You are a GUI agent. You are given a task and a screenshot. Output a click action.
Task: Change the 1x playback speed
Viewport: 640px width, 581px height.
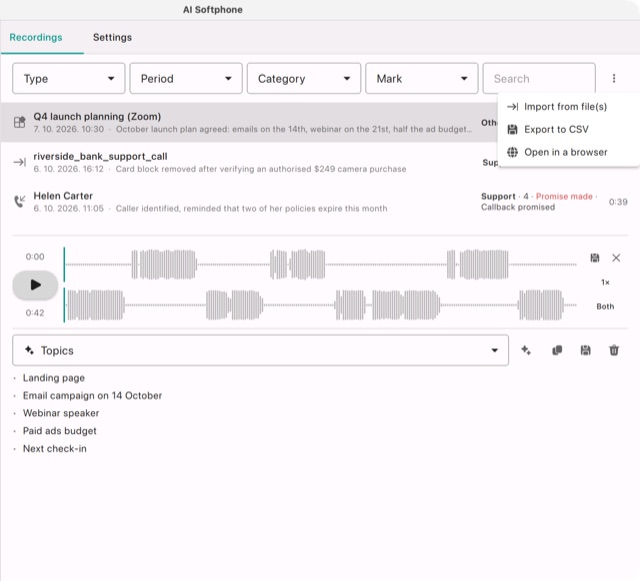coord(605,282)
